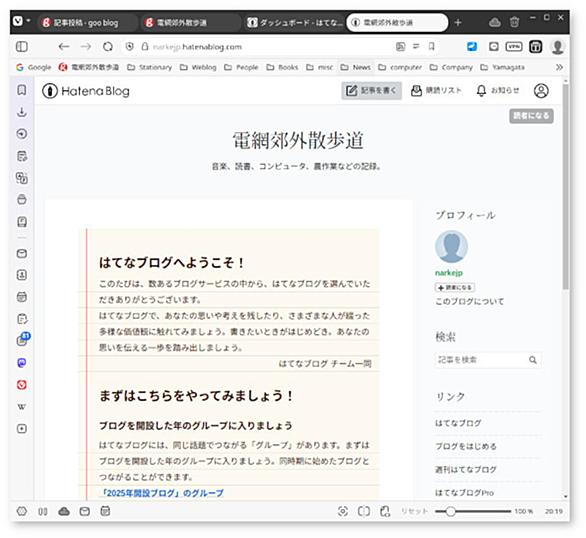Open the red Vivaldi web panel
Screen dimensions: 586x538
click(22, 385)
